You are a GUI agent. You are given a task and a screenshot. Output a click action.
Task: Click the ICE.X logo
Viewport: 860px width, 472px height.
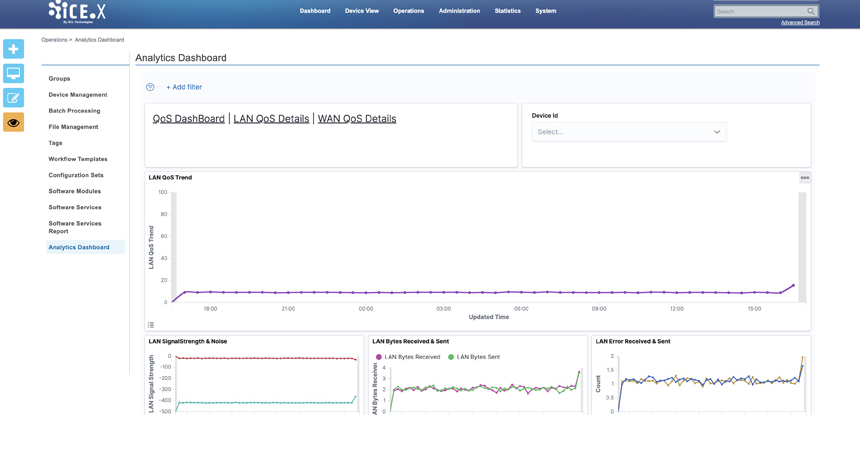pyautogui.click(x=77, y=12)
